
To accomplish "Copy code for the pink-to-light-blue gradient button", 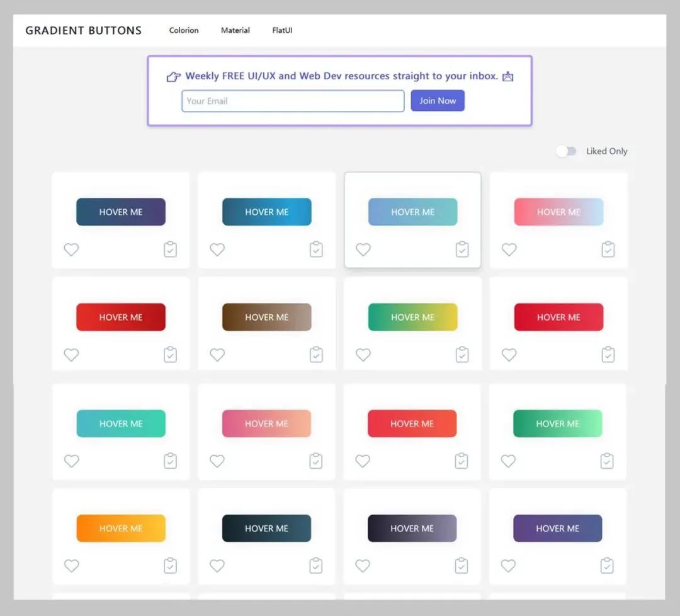I will [x=608, y=249].
